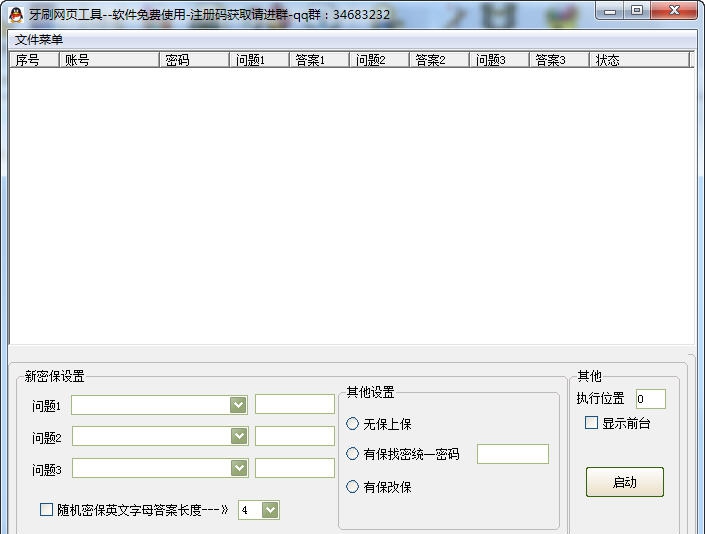Tick the 显示前台 checkbox
The height and width of the screenshot is (534, 705).
[591, 423]
